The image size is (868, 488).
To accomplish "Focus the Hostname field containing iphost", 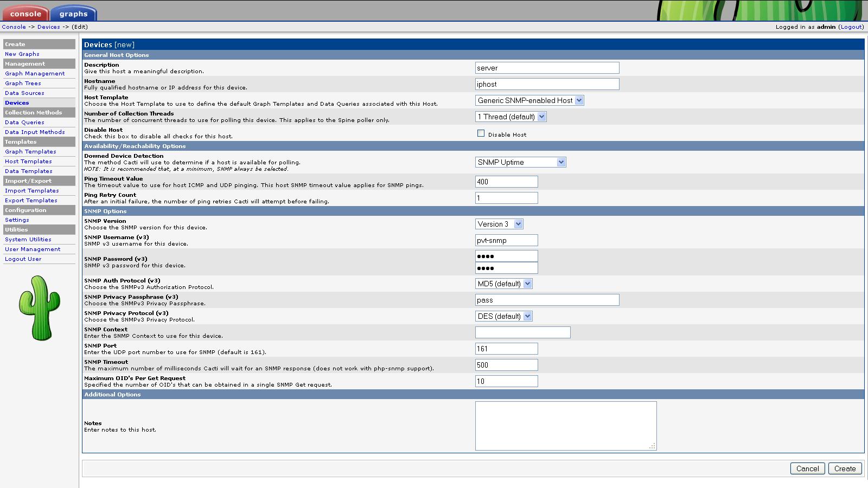I will [x=547, y=84].
